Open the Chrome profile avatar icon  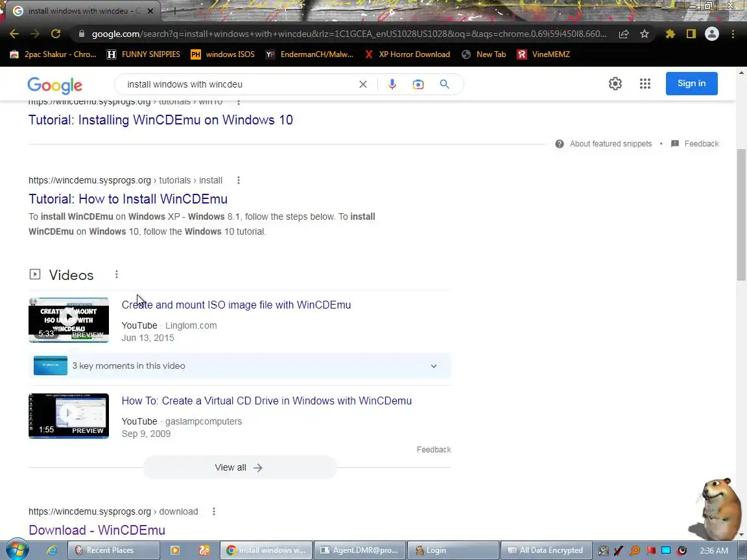click(712, 34)
